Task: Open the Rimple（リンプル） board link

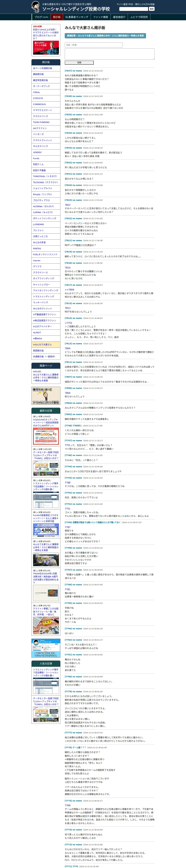Action: [x=46, y=194]
